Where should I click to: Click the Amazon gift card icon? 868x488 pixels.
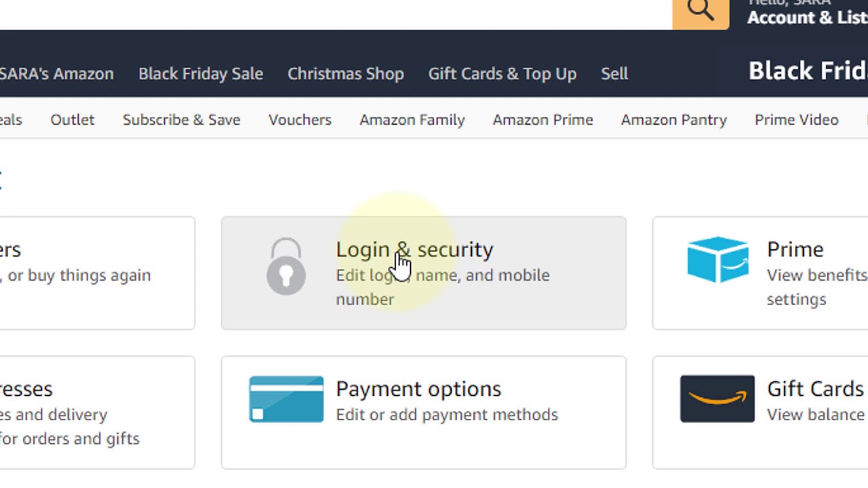717,399
